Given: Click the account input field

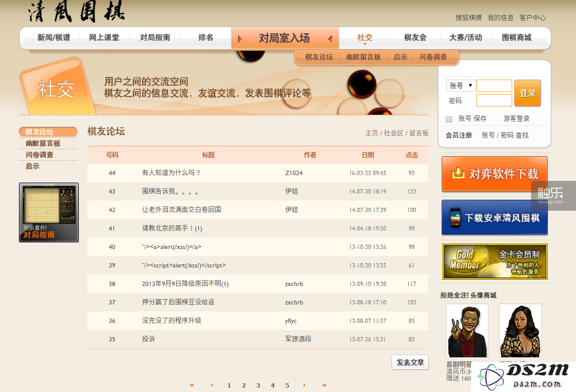Looking at the screenshot, I should click(x=494, y=85).
